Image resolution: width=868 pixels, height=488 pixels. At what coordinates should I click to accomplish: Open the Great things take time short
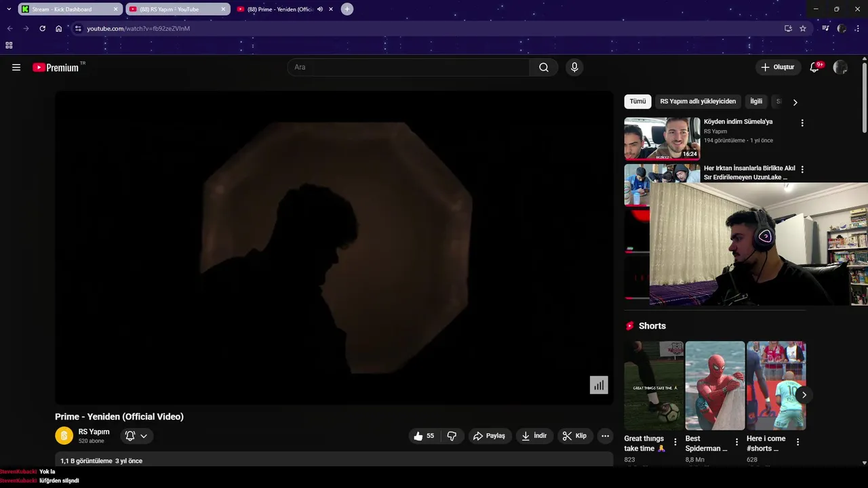[654, 385]
